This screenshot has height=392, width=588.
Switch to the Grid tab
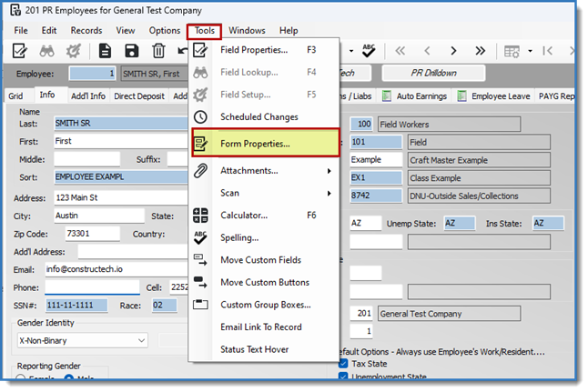click(x=15, y=95)
